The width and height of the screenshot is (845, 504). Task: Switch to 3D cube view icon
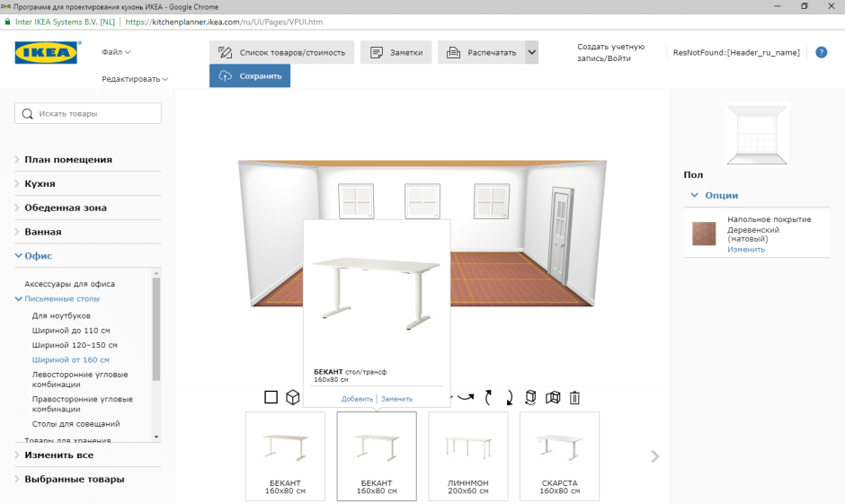tap(293, 397)
